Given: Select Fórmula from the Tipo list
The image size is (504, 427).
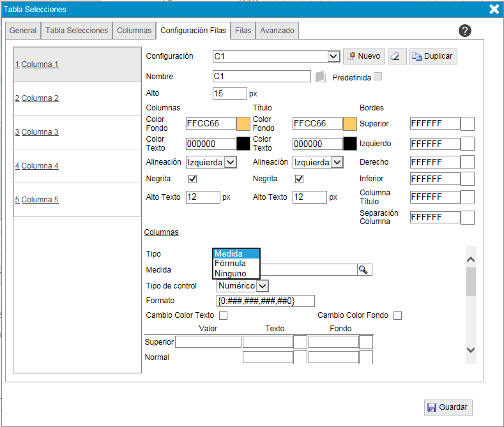Looking at the screenshot, I should [x=231, y=264].
